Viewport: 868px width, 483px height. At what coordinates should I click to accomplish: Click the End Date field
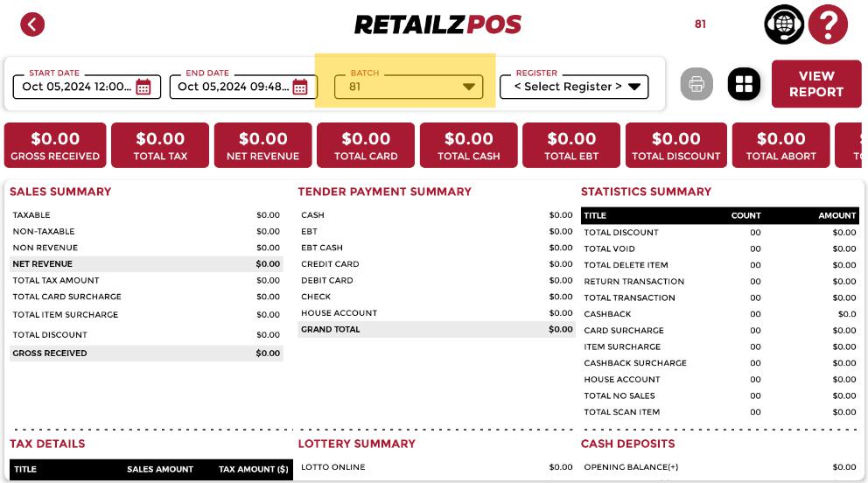(243, 87)
